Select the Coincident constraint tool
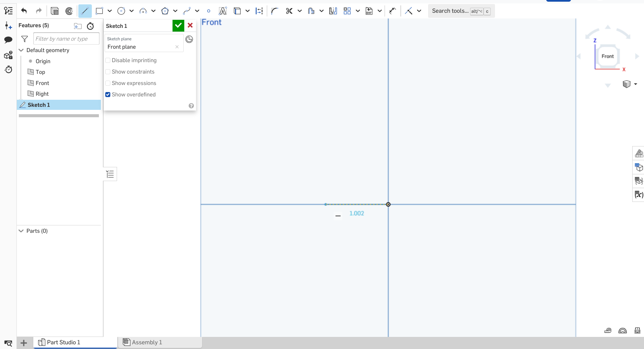Screen dimensions: 644x349 tap(409, 11)
